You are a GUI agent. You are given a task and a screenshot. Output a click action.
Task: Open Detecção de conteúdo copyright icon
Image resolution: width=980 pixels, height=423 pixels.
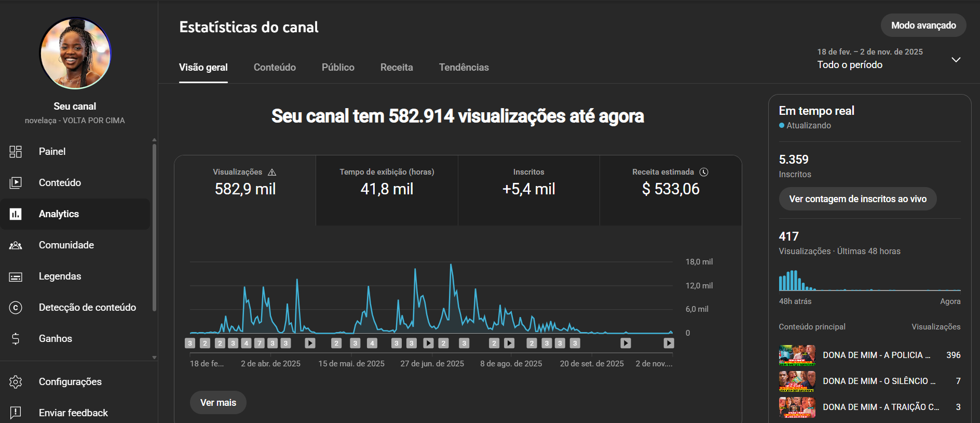[x=16, y=308]
